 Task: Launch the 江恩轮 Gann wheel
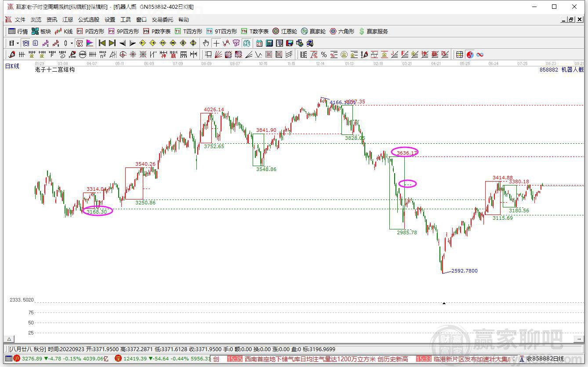285,31
